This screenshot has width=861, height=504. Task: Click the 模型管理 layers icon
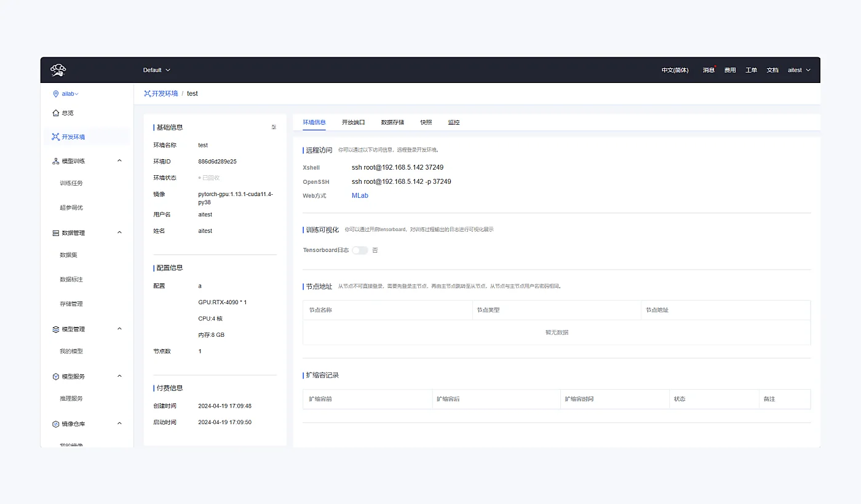pos(55,329)
